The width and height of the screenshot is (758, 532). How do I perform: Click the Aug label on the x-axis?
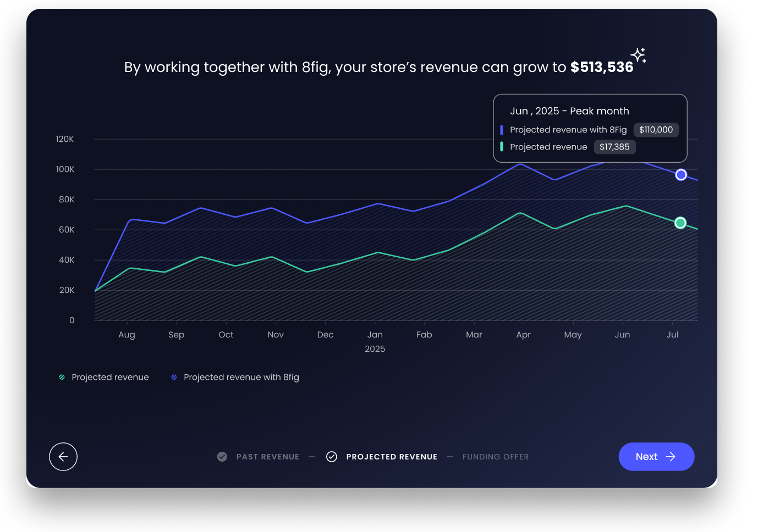click(x=127, y=335)
